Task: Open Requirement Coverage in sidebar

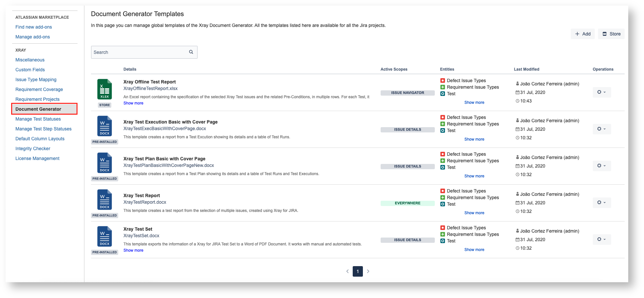Action: [x=39, y=89]
